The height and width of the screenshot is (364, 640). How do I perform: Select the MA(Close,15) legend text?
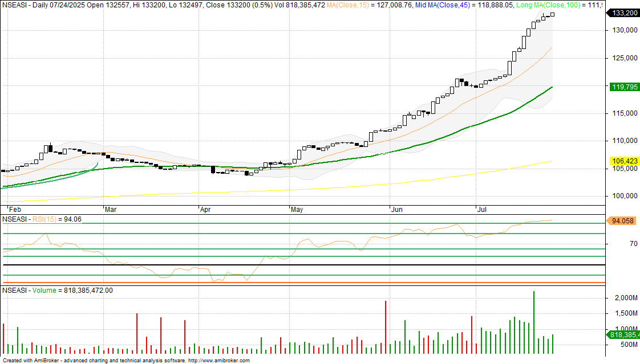[347, 5]
